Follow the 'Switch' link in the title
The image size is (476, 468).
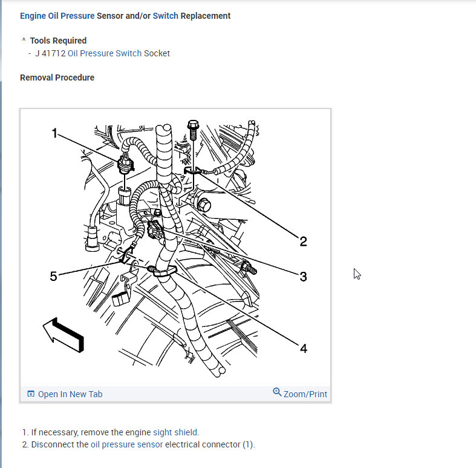(166, 16)
